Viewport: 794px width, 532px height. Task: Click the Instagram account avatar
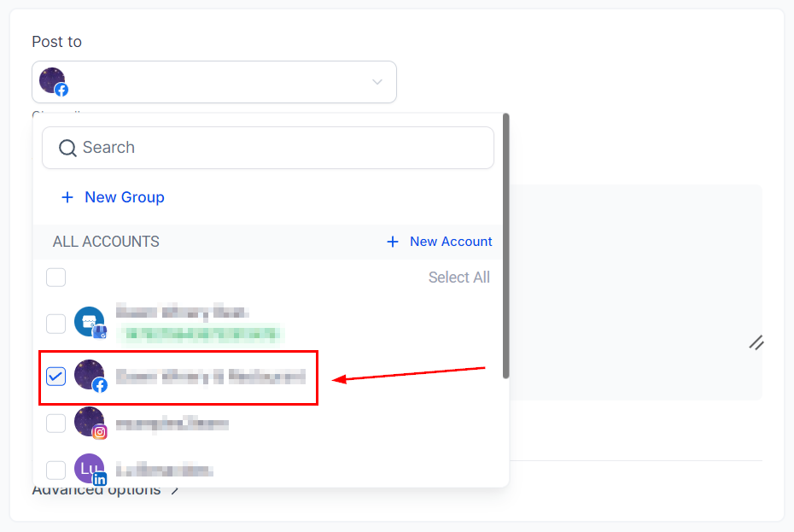(x=89, y=423)
